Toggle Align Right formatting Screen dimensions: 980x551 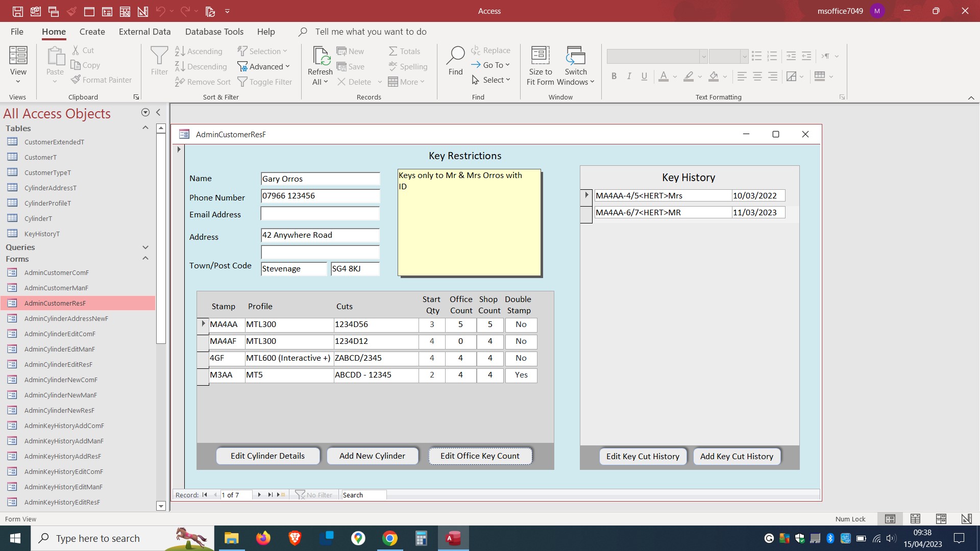(773, 76)
